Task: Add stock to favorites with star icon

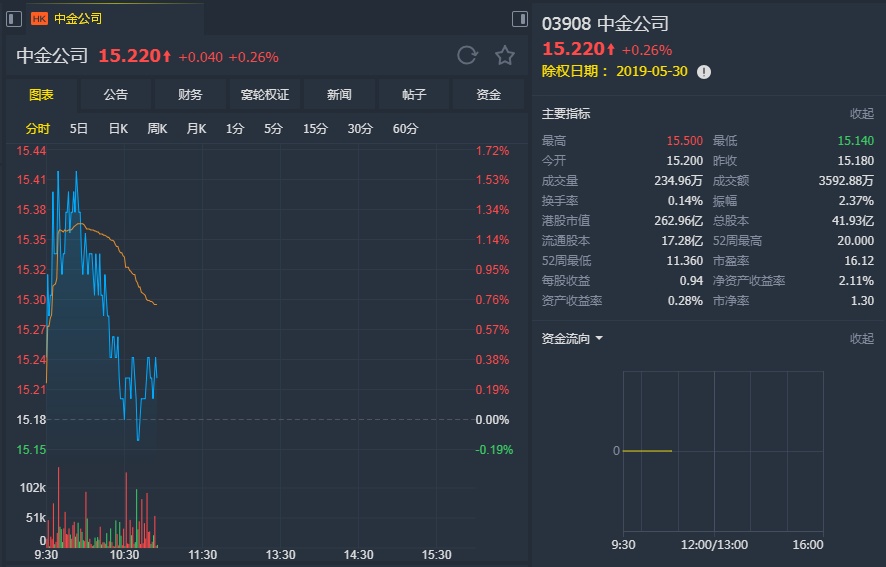Action: pyautogui.click(x=505, y=56)
